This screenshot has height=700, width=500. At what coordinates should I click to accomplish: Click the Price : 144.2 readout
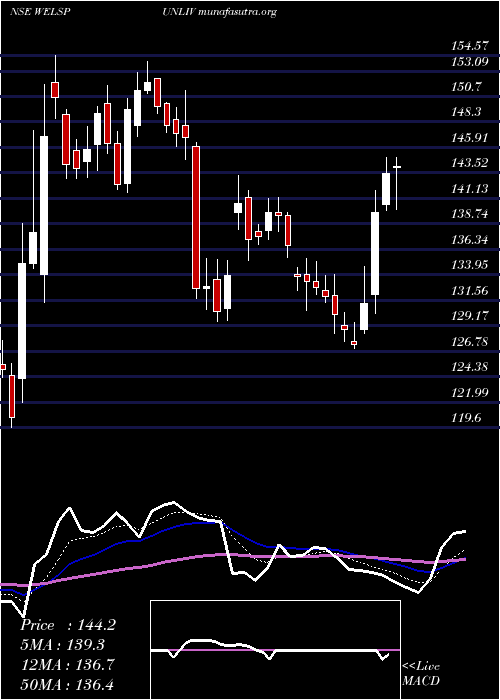tap(68, 625)
